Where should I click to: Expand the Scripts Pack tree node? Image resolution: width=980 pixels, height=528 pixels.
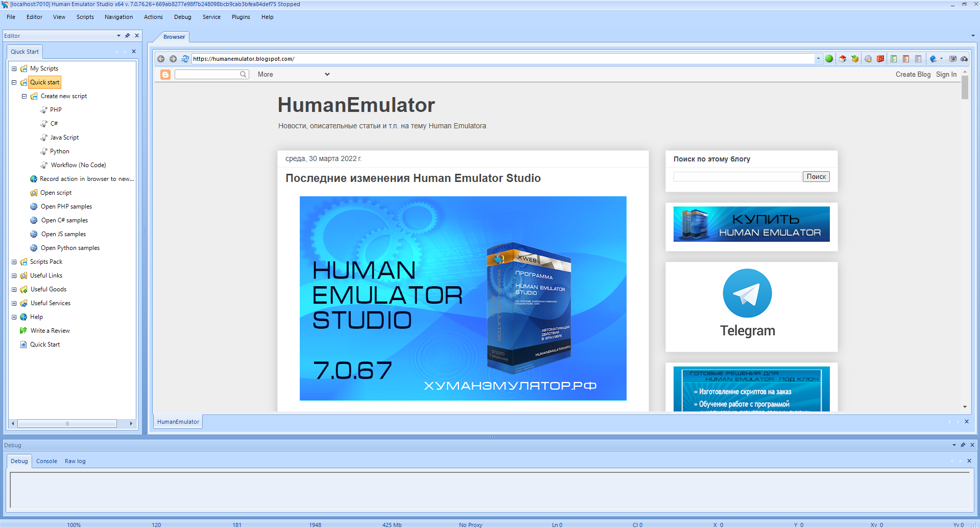coord(14,261)
